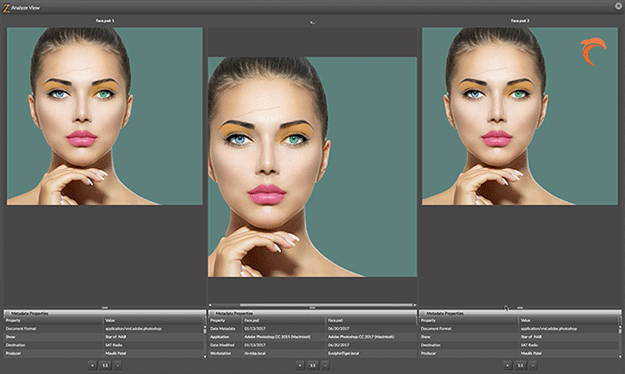Select 06/20/2017 Date Modified value
The width and height of the screenshot is (625, 374).
(338, 345)
